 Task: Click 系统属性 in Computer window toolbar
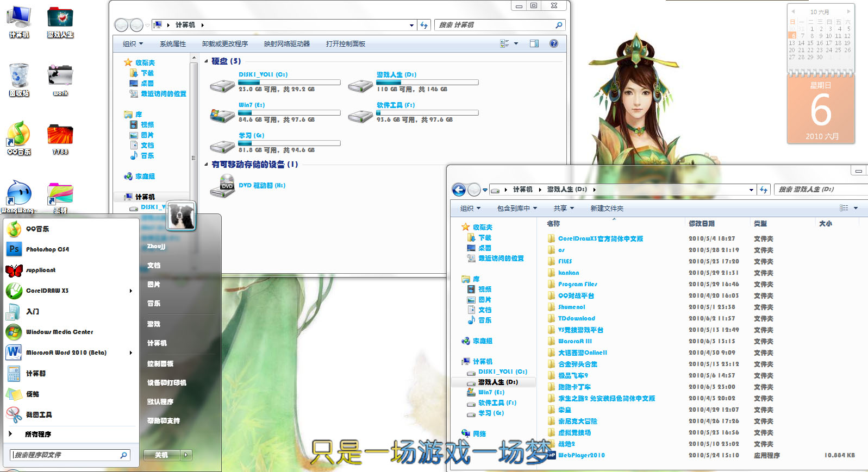tap(173, 43)
